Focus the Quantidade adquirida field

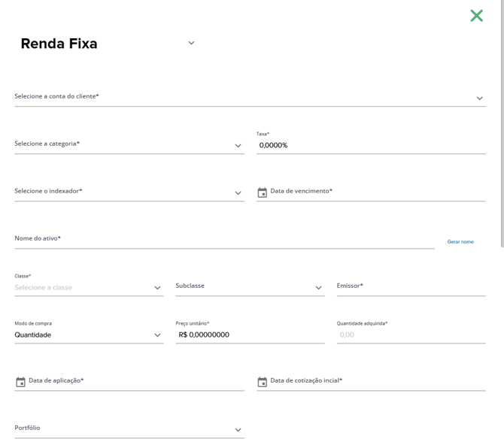tap(411, 334)
